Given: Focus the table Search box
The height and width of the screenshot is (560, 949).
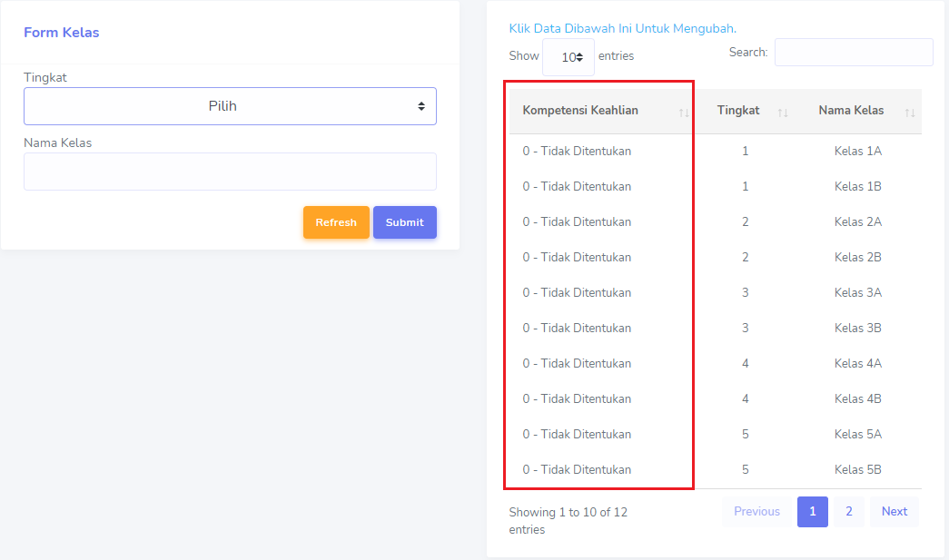Looking at the screenshot, I should (853, 53).
